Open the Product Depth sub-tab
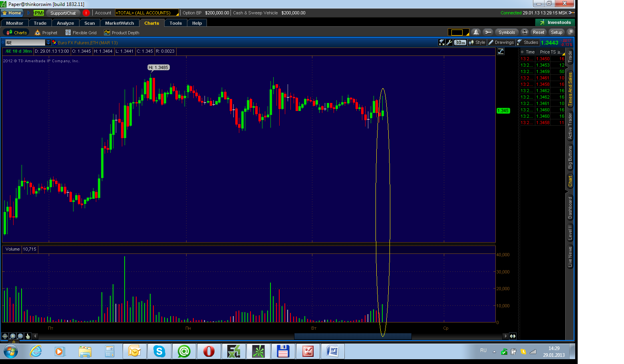Image resolution: width=624 pixels, height=364 pixels. pos(122,33)
